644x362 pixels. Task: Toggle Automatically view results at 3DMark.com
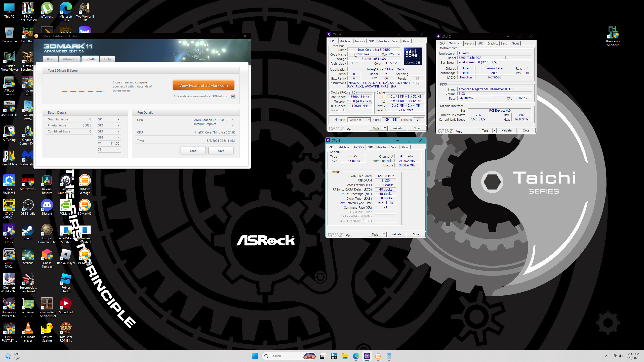pyautogui.click(x=233, y=96)
